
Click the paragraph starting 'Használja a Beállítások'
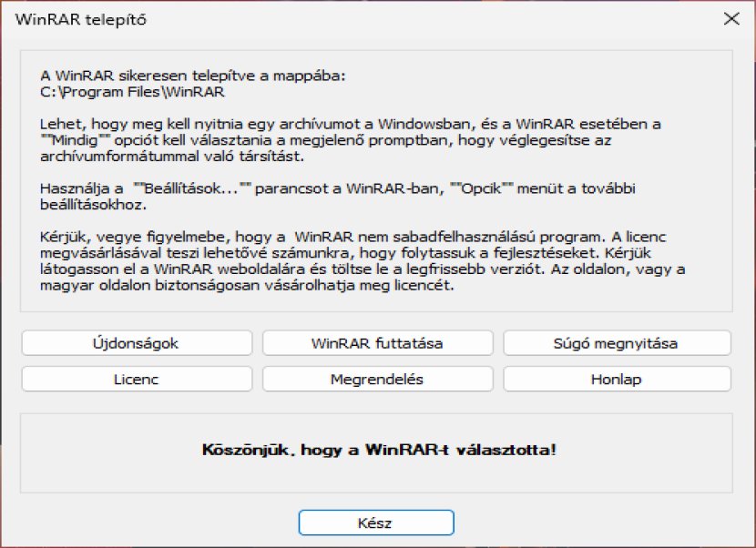[338, 197]
